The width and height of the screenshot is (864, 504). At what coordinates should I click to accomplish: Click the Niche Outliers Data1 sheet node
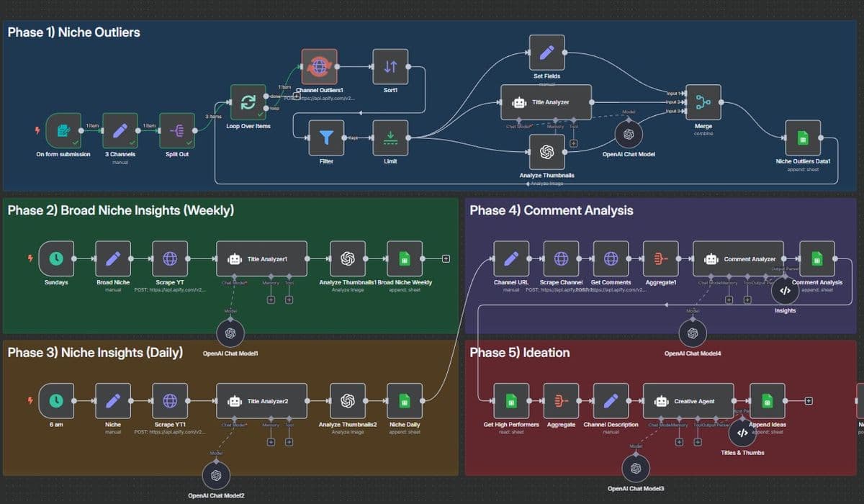pyautogui.click(x=803, y=138)
